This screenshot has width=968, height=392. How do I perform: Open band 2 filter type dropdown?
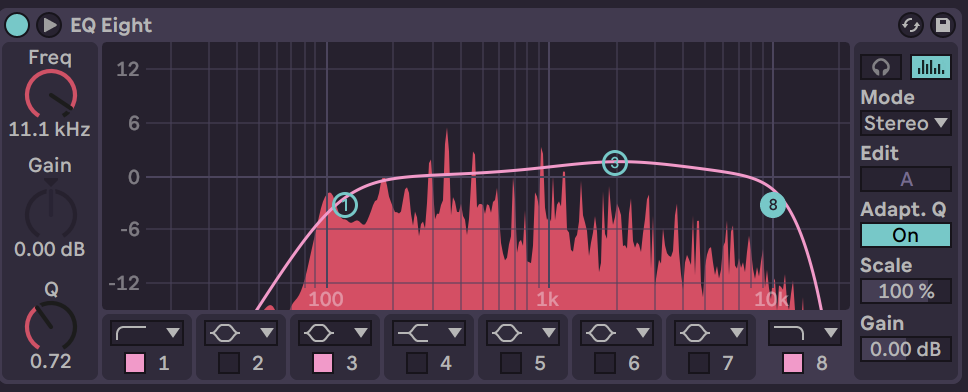(241, 333)
